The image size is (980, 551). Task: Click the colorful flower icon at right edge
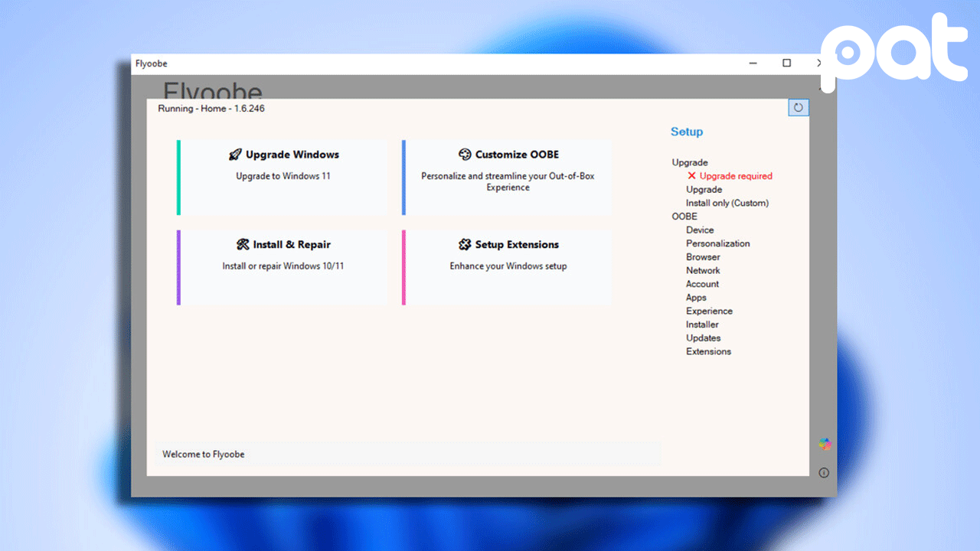(x=825, y=444)
